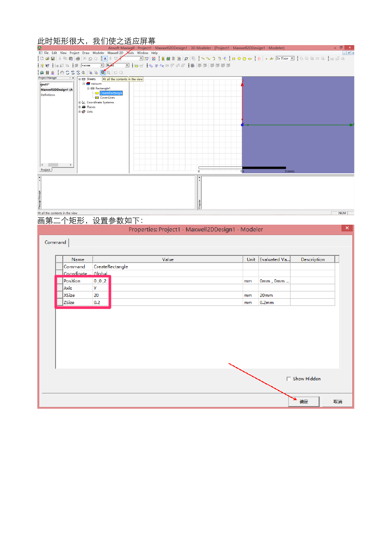Select Definitions in Project Manager
Screen dimensions: 392x554
48,95
